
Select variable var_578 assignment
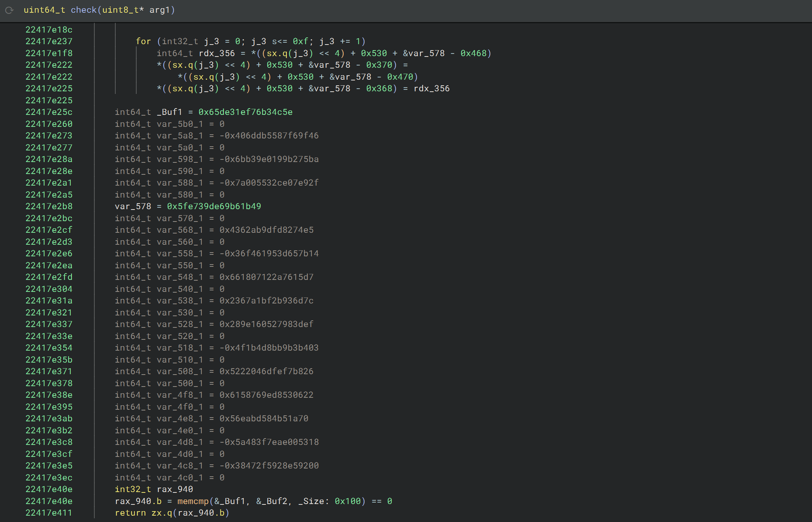coord(133,206)
